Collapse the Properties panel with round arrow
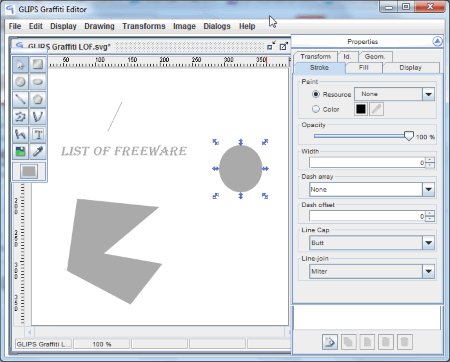Screen dimensions: 450x362 pos(437,41)
